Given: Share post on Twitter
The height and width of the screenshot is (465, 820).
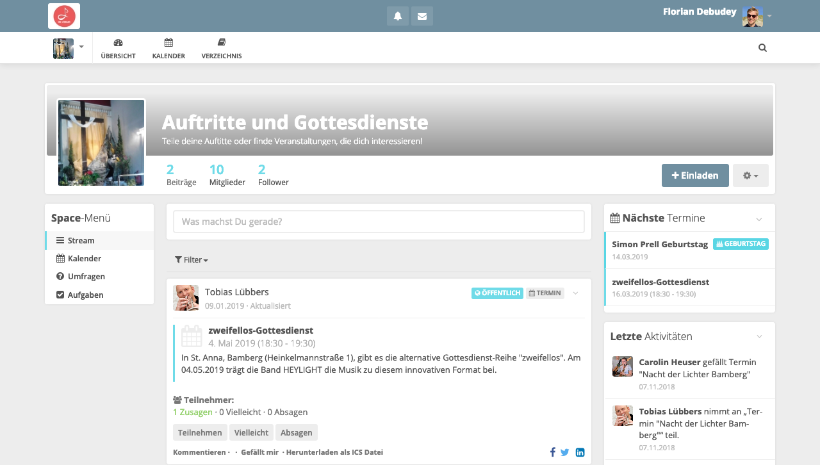Looking at the screenshot, I should pyautogui.click(x=565, y=452).
